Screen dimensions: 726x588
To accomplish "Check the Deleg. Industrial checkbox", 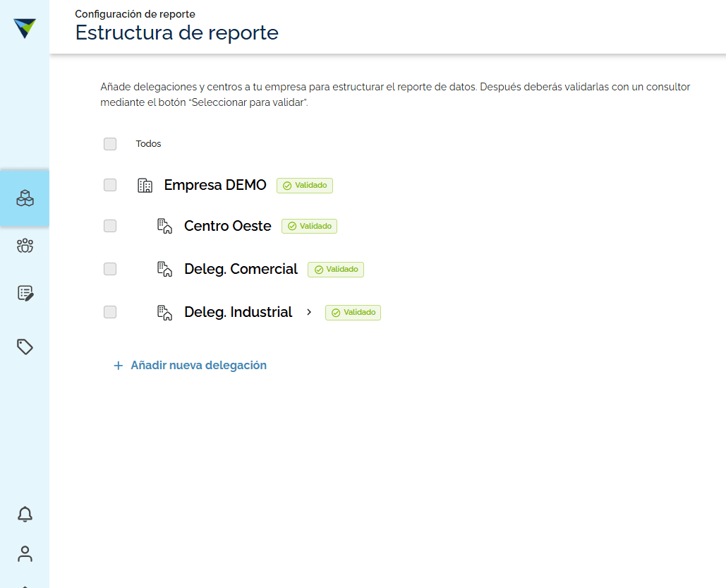I will pos(110,312).
